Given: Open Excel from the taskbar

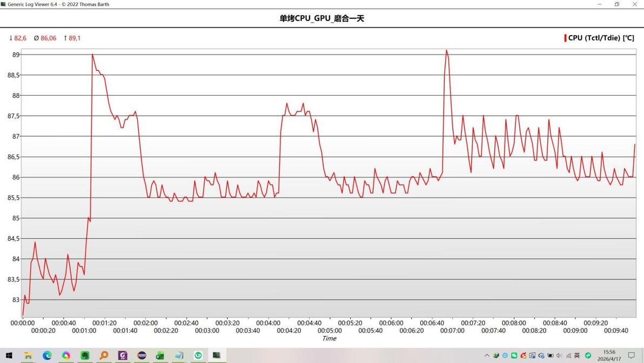Looking at the screenshot, I should (x=160, y=355).
